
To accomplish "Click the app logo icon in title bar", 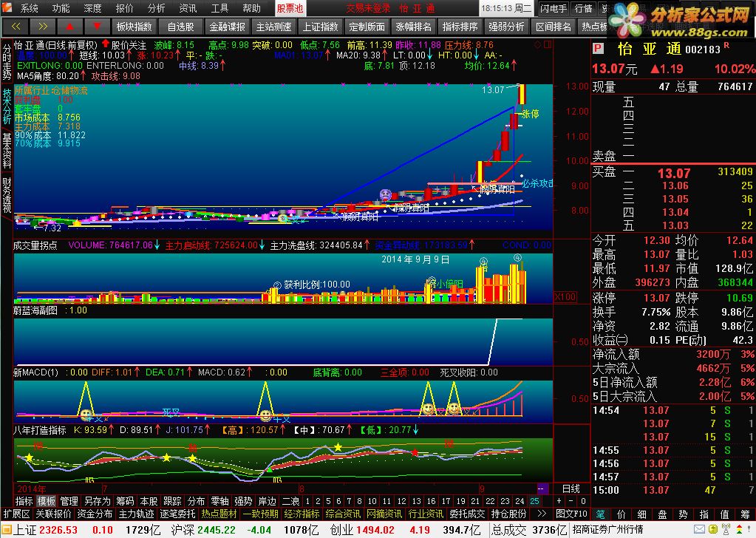I will pos(7,7).
